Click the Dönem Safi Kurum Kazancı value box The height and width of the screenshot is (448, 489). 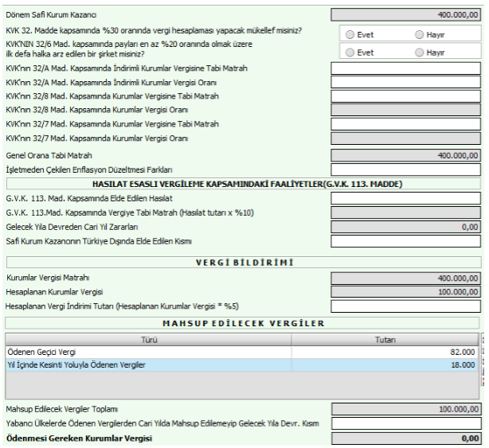click(x=405, y=14)
